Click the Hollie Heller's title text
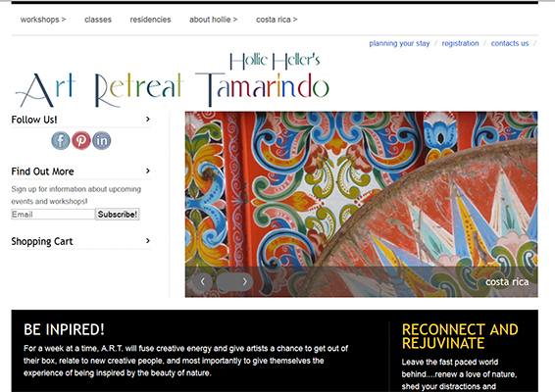 (x=275, y=61)
